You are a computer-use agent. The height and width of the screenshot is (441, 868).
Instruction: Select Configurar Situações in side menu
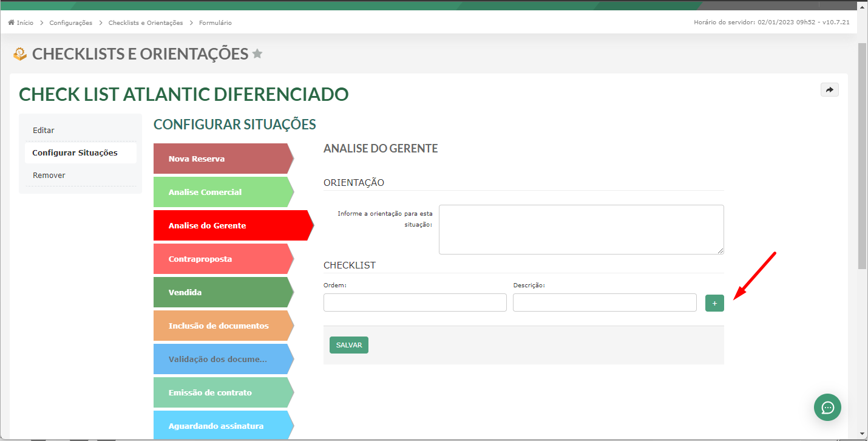81,152
